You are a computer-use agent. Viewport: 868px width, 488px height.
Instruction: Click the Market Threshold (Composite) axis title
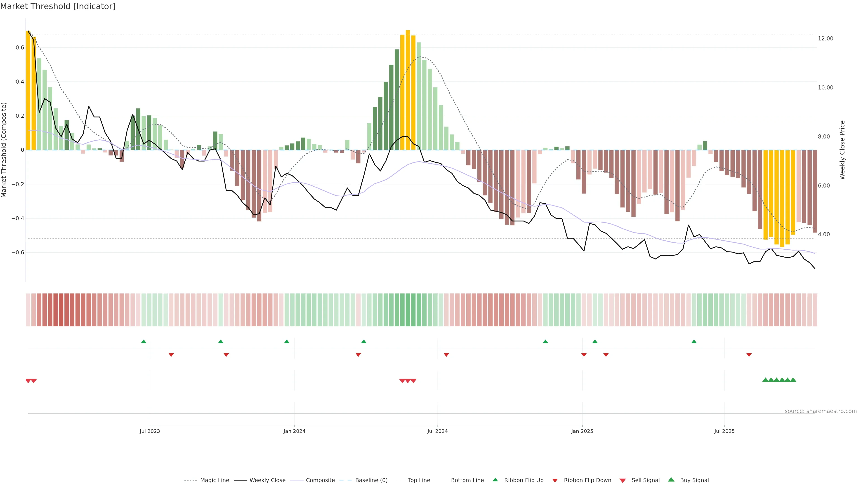click(x=4, y=150)
